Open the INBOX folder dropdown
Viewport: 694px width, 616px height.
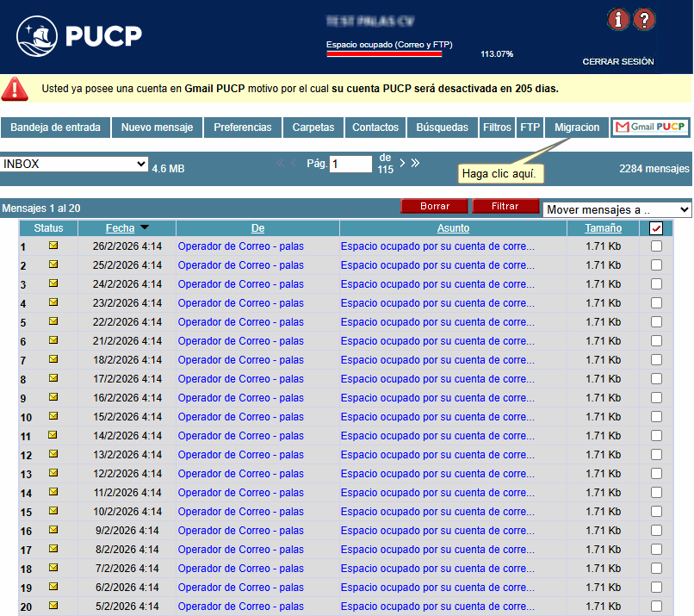click(x=75, y=164)
